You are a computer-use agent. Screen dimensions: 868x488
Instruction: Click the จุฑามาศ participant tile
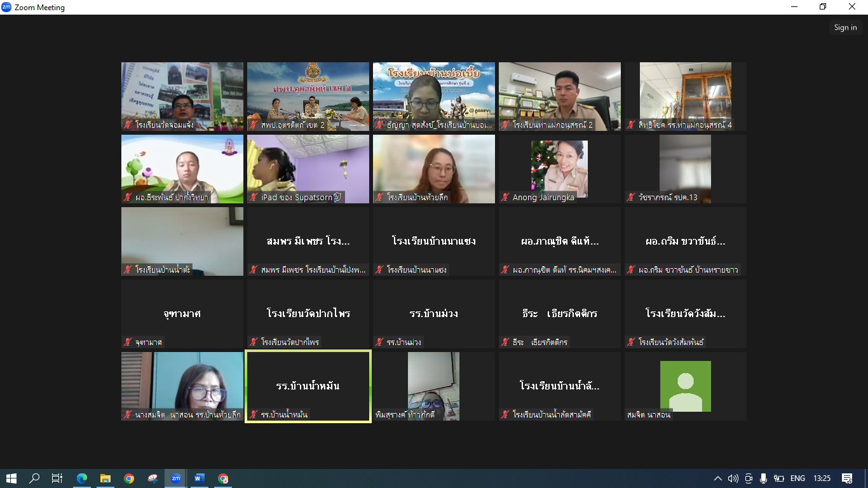[x=182, y=313]
